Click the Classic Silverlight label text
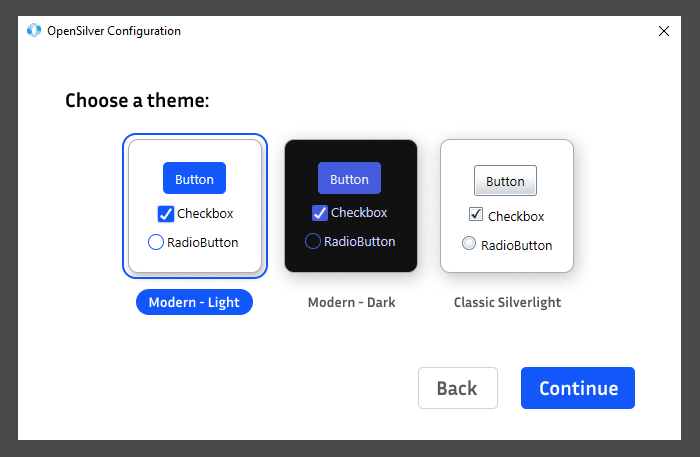700x457 pixels. (507, 302)
